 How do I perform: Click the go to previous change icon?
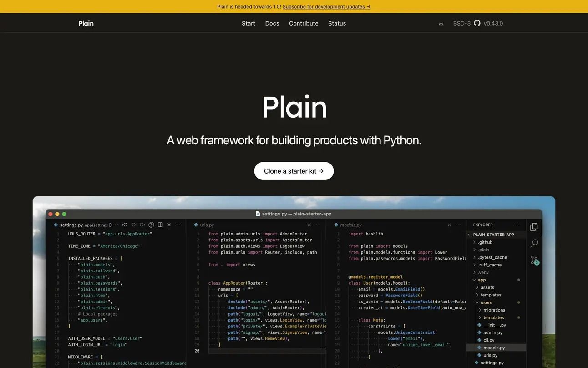pos(125,225)
